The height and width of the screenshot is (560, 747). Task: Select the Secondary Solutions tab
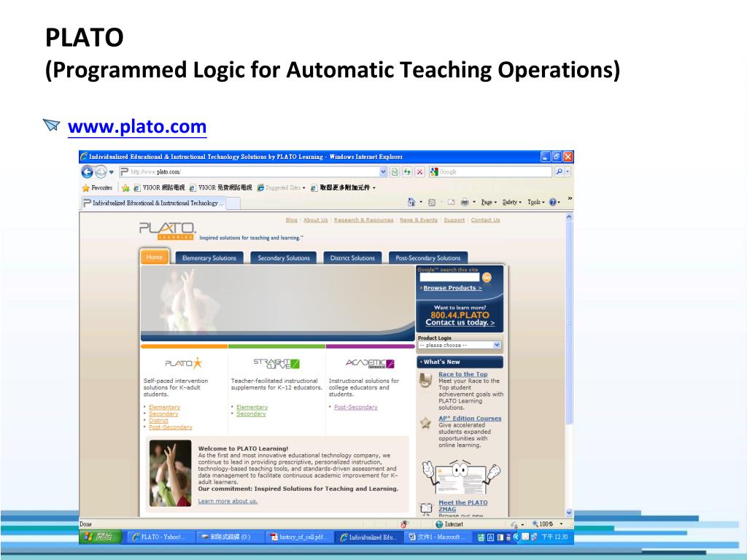tap(284, 258)
